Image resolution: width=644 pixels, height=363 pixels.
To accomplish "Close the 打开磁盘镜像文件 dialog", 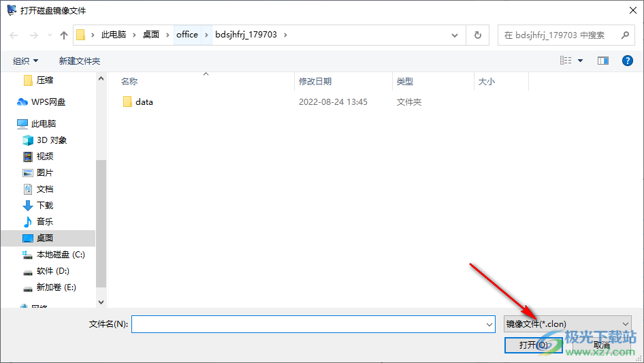I will (x=633, y=10).
